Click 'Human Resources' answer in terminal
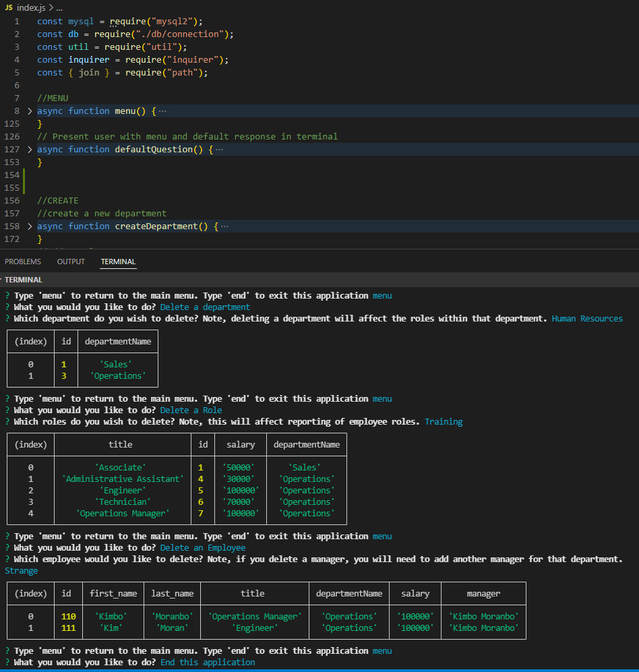The height and width of the screenshot is (672, 639). (x=587, y=318)
